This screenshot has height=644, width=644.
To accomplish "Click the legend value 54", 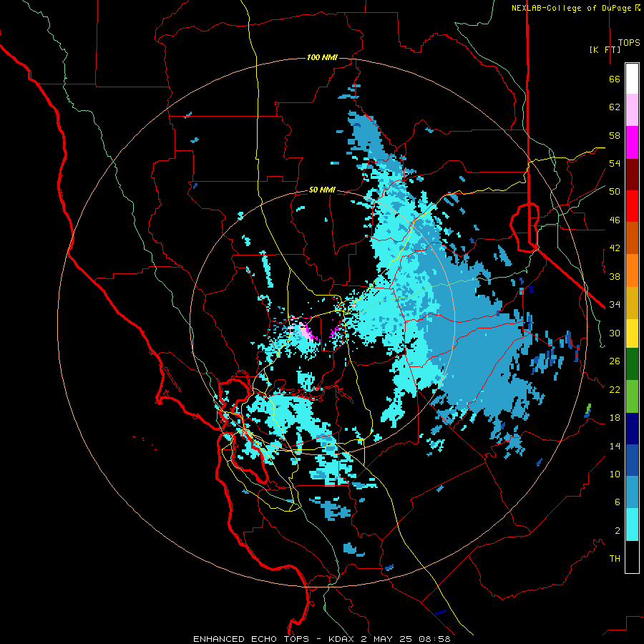I will coord(615,163).
